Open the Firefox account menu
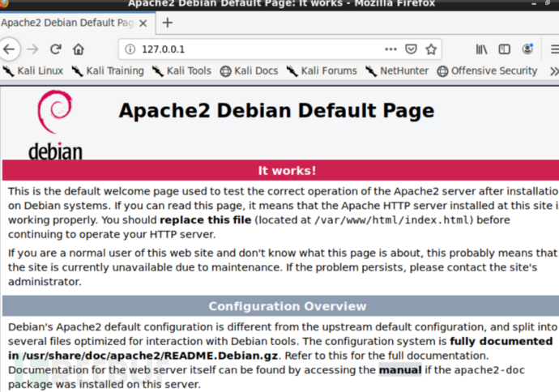The width and height of the screenshot is (559, 392). tap(527, 49)
